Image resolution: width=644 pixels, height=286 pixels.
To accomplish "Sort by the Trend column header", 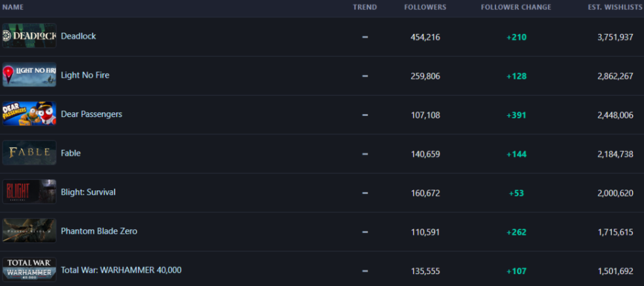I will (365, 8).
